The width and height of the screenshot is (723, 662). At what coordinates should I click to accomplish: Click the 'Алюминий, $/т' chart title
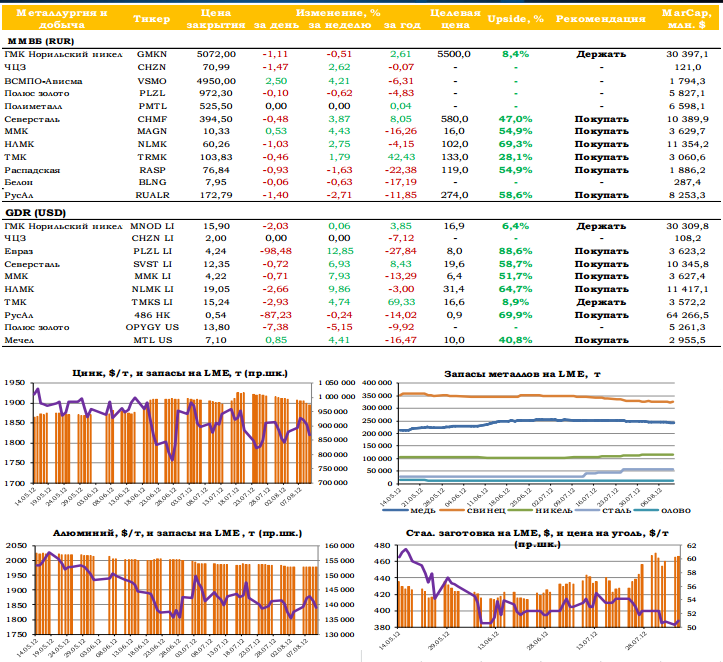click(178, 533)
